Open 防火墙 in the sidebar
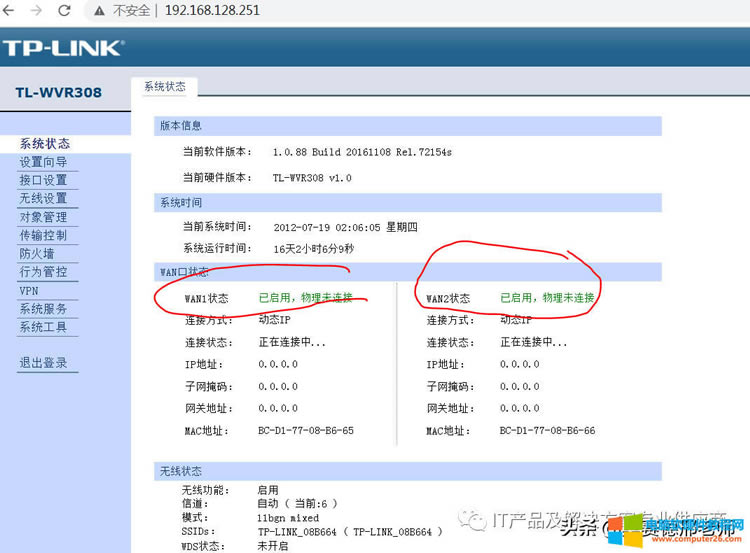The image size is (750, 553). pyautogui.click(x=37, y=253)
